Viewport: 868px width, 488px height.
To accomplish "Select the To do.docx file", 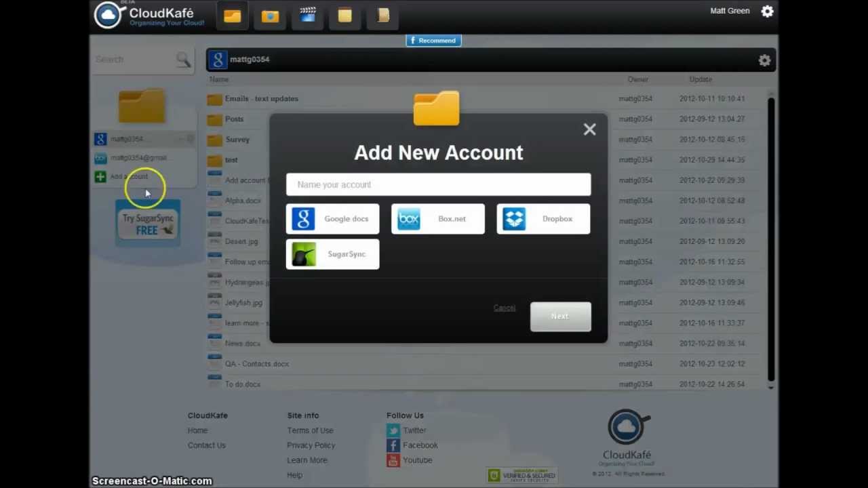I will coord(243,384).
